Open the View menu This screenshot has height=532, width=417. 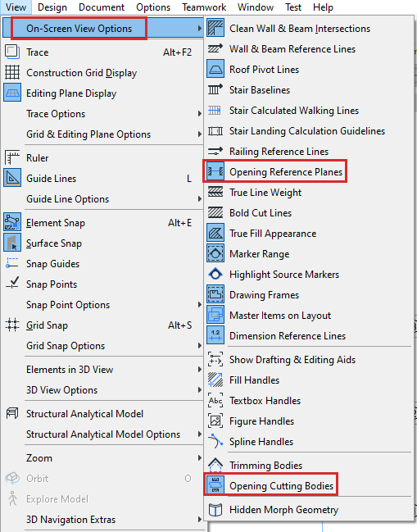16,7
